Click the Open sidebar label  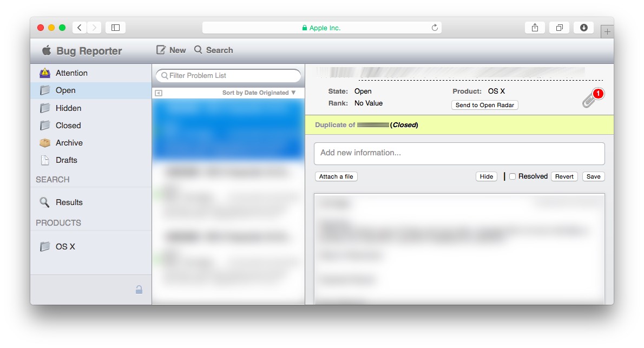65,90
